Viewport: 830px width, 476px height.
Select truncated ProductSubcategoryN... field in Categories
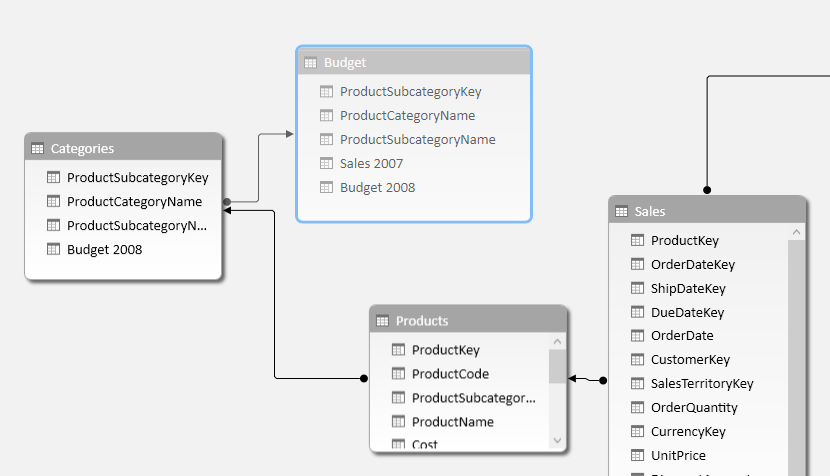pyautogui.click(x=137, y=226)
